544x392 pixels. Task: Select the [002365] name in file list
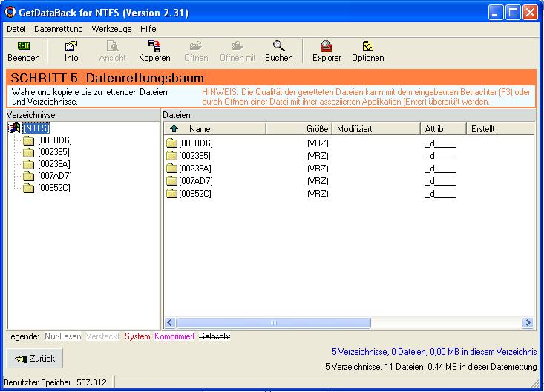tap(195, 156)
